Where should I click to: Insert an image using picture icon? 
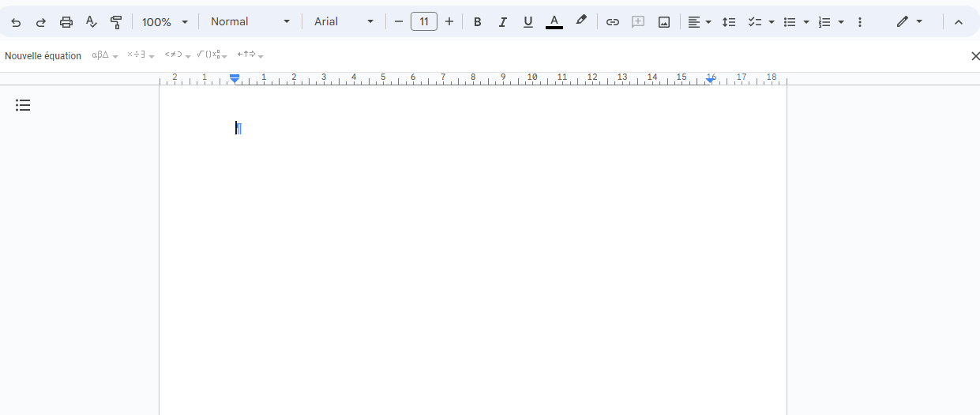coord(664,22)
